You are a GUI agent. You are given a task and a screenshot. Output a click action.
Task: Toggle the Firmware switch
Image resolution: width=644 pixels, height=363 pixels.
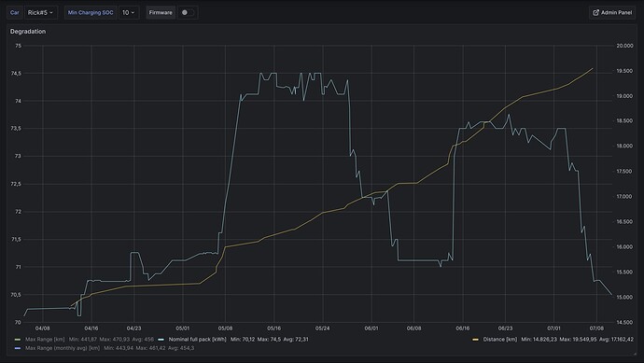188,13
